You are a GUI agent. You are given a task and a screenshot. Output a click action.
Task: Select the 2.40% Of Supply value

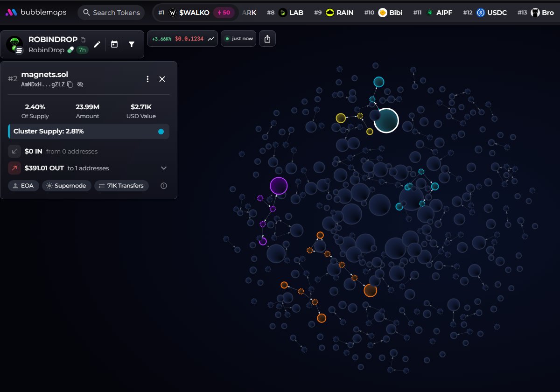tap(35, 107)
